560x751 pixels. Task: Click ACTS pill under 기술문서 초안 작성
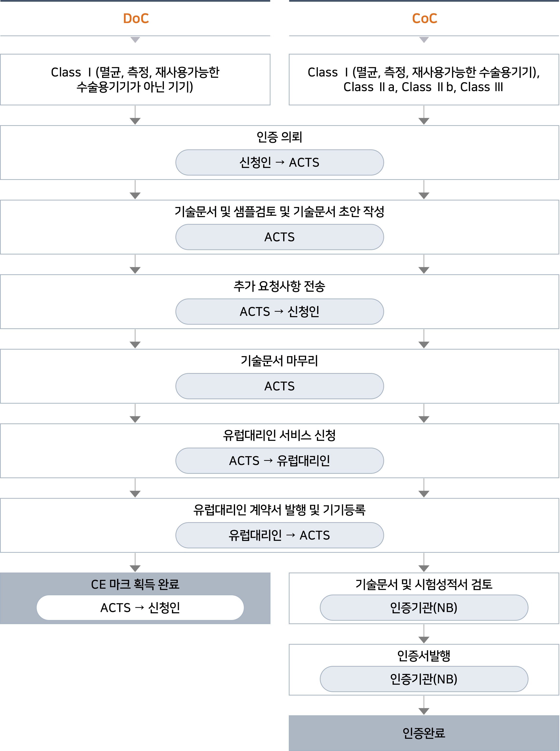click(x=279, y=237)
